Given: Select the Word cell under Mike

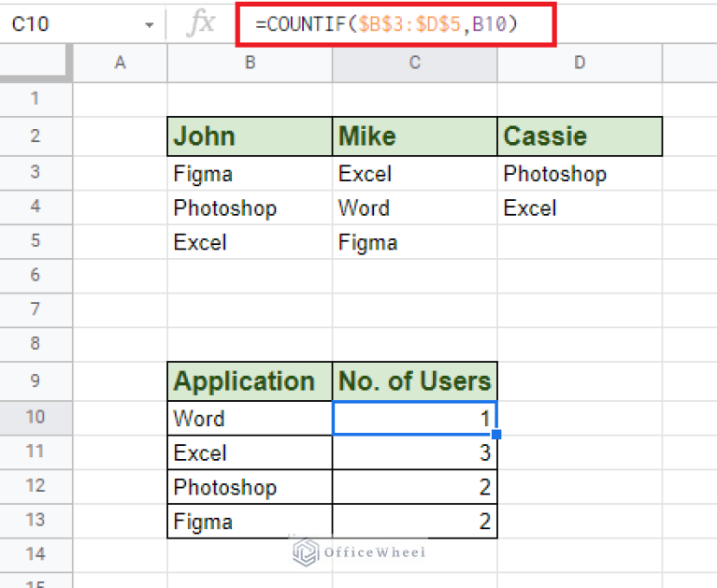Looking at the screenshot, I should tap(414, 208).
